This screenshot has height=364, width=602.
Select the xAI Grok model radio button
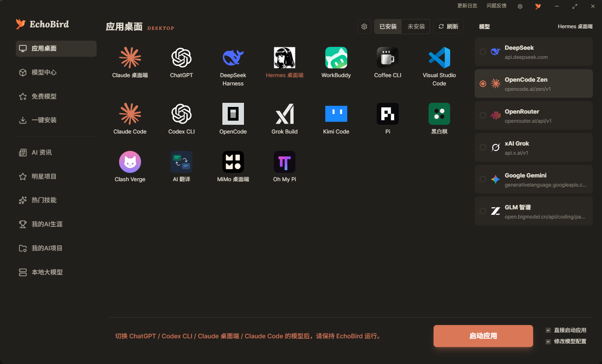pos(483,148)
